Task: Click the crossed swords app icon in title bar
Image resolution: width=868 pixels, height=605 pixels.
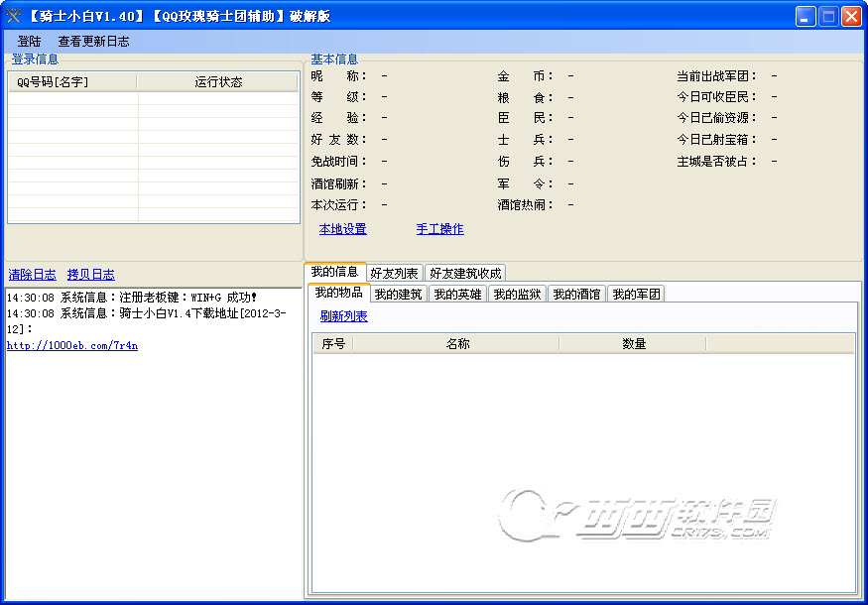Action: [x=14, y=16]
